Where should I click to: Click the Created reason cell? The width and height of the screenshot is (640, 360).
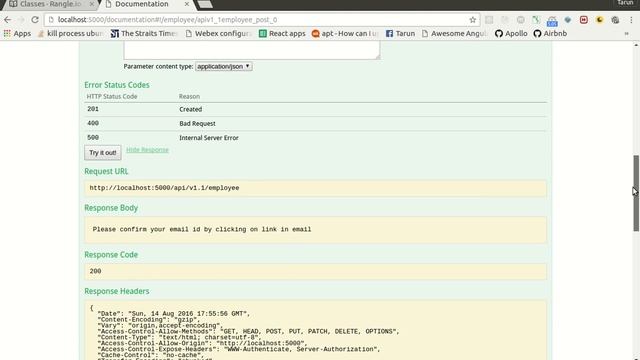point(191,109)
